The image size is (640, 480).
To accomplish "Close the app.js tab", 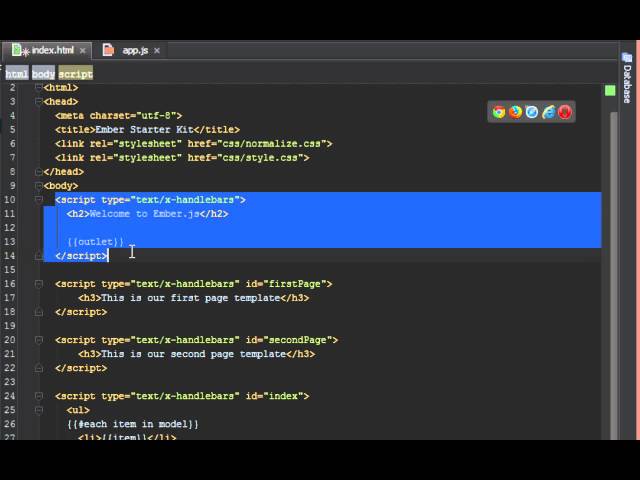I will click(157, 51).
